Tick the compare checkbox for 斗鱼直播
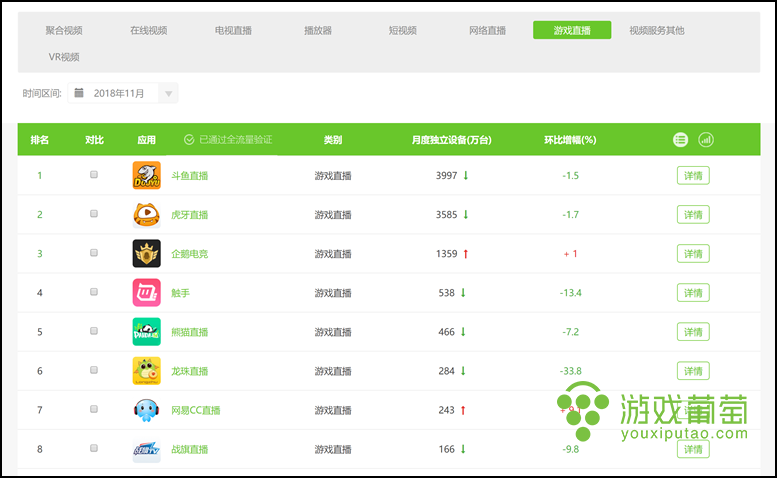 click(x=94, y=174)
